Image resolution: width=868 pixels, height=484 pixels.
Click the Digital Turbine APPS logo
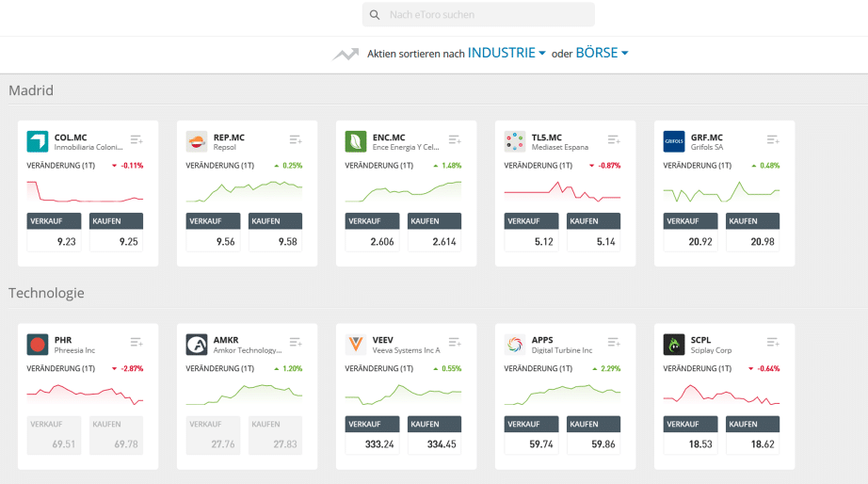pyautogui.click(x=515, y=345)
